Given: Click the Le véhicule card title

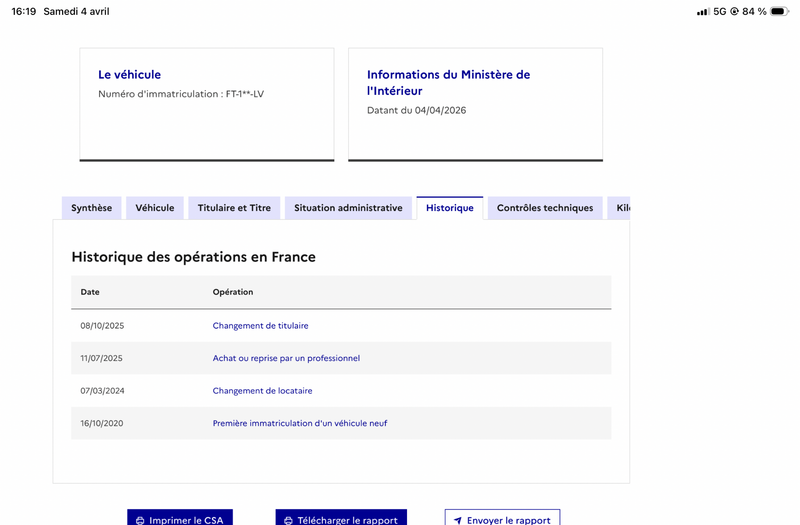Looking at the screenshot, I should pyautogui.click(x=130, y=74).
